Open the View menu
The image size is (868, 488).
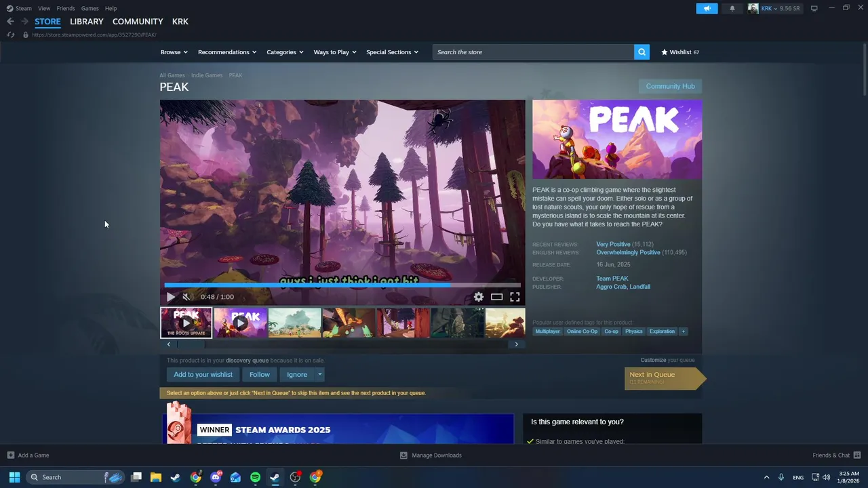[x=44, y=8]
